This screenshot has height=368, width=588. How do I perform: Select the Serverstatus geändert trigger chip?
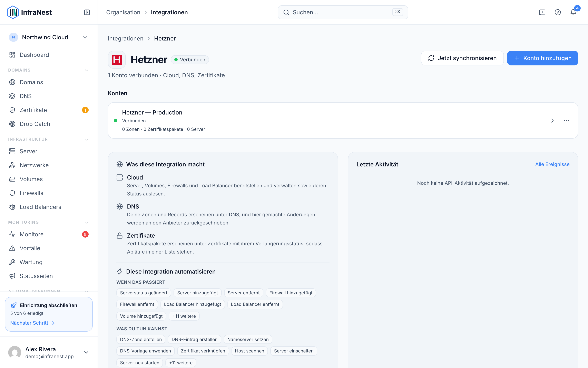point(144,293)
